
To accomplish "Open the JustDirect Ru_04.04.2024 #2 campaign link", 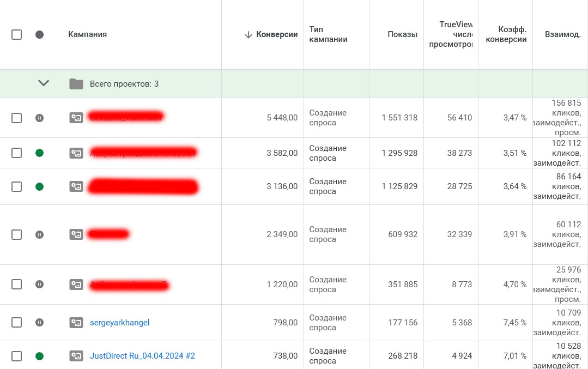I will pyautogui.click(x=142, y=356).
